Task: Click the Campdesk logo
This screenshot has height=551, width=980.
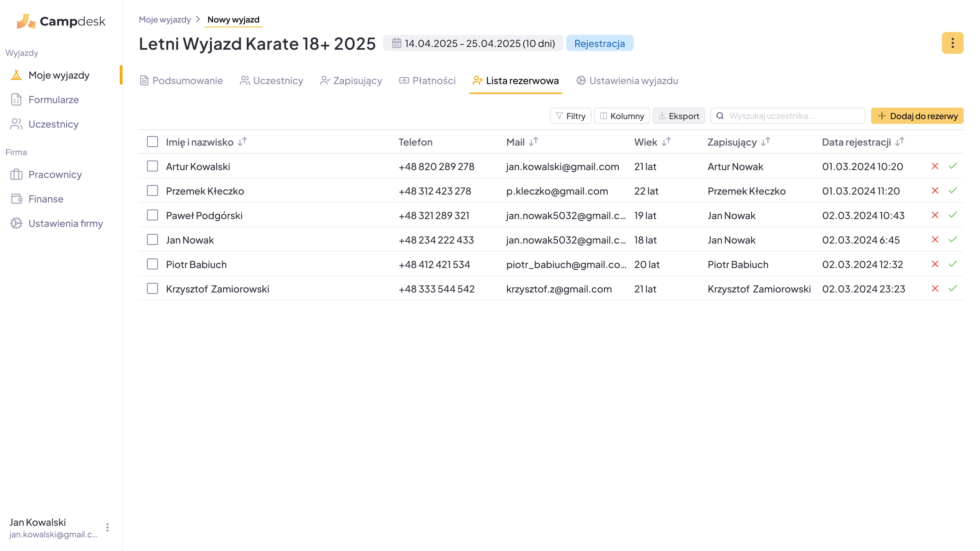Action: [x=61, y=21]
